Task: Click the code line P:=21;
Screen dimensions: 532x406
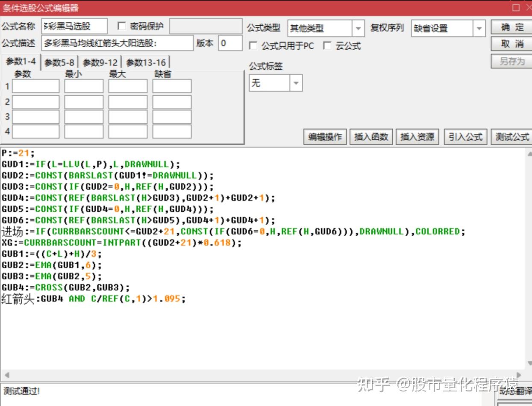Action: [x=18, y=153]
